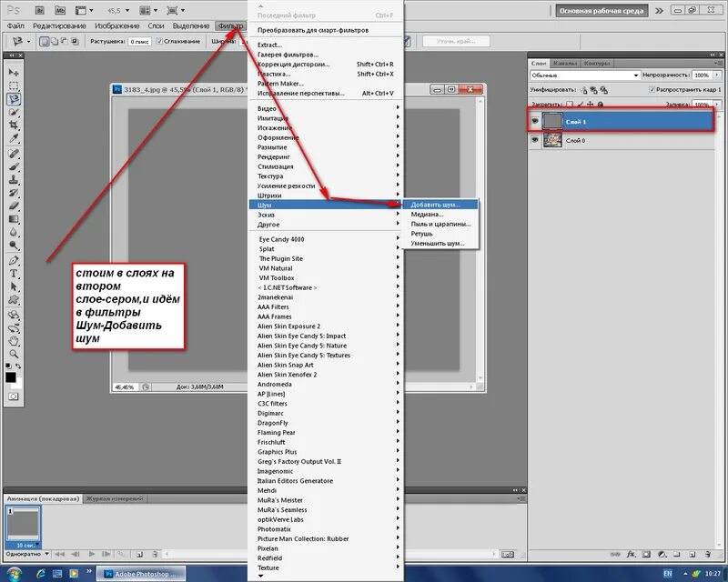Select the History Brush tool
Screen dimensions: 728x582
(x=14, y=193)
